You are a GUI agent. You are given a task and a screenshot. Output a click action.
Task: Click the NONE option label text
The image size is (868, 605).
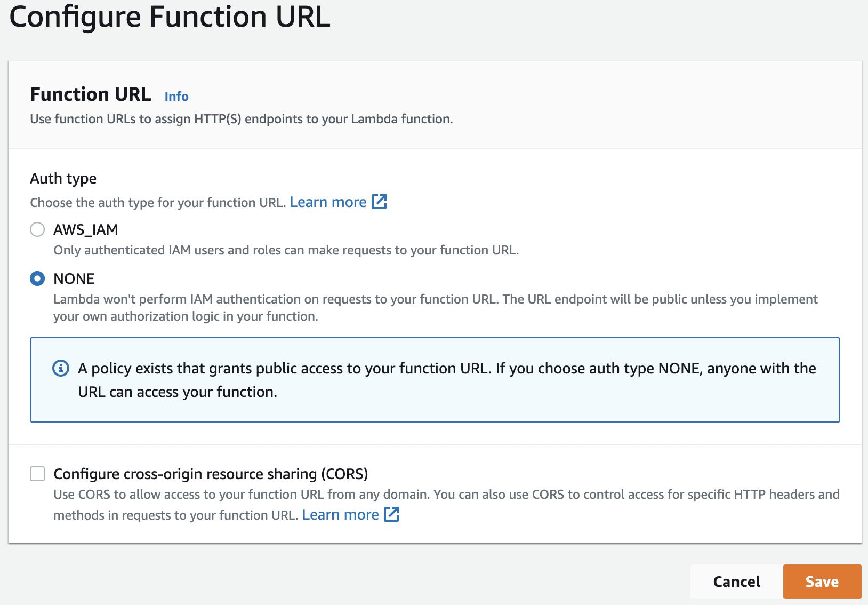pyautogui.click(x=74, y=278)
